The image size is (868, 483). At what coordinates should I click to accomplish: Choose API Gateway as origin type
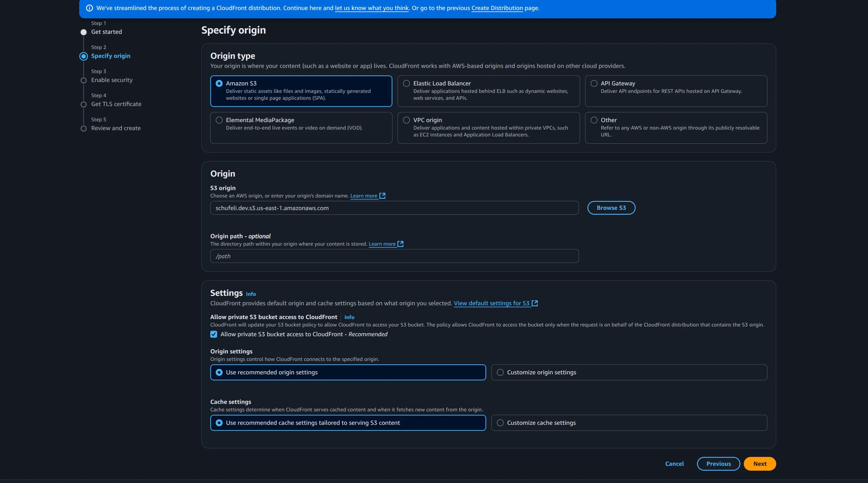pos(594,83)
